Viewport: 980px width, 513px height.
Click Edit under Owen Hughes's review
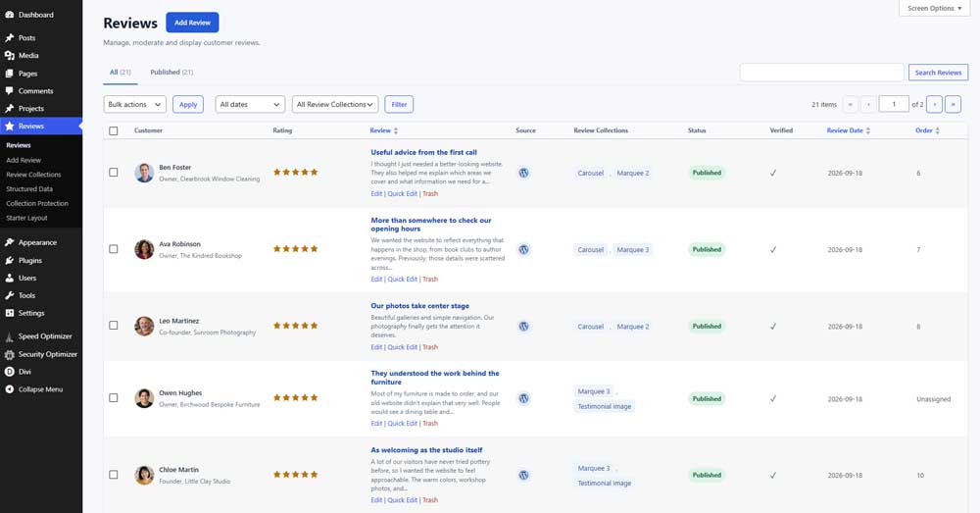[x=376, y=424]
